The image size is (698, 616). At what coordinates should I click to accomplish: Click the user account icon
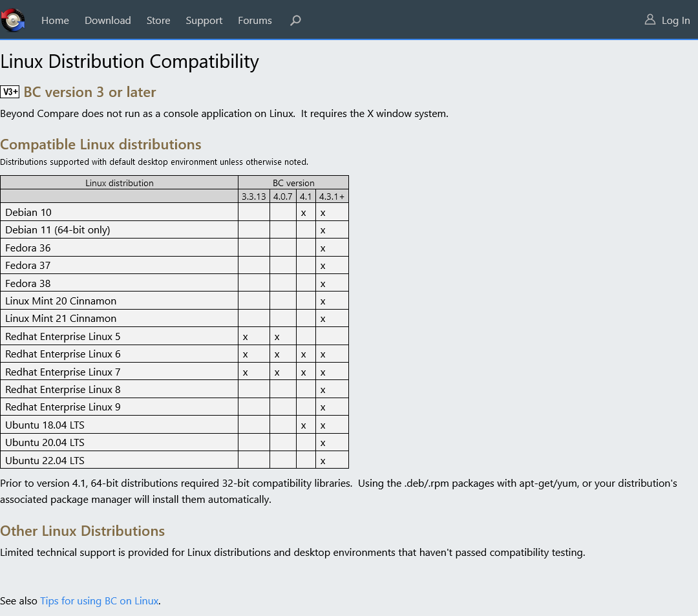[x=650, y=19]
